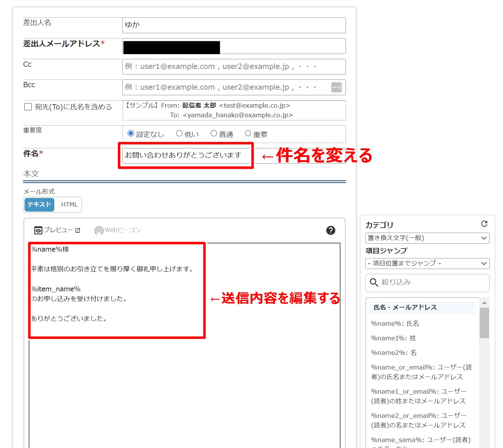Switch mail format to テキスト
This screenshot has height=448, width=503.
(39, 205)
